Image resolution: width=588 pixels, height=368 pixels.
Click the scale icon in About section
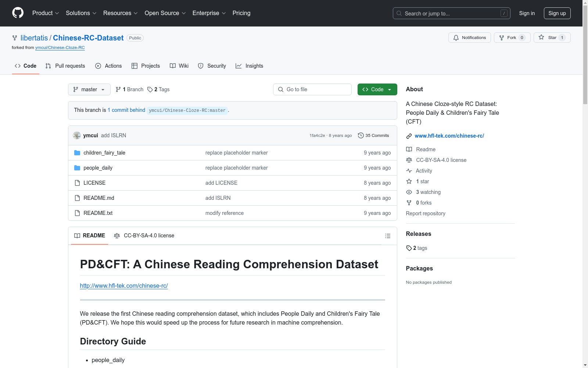pos(409,160)
